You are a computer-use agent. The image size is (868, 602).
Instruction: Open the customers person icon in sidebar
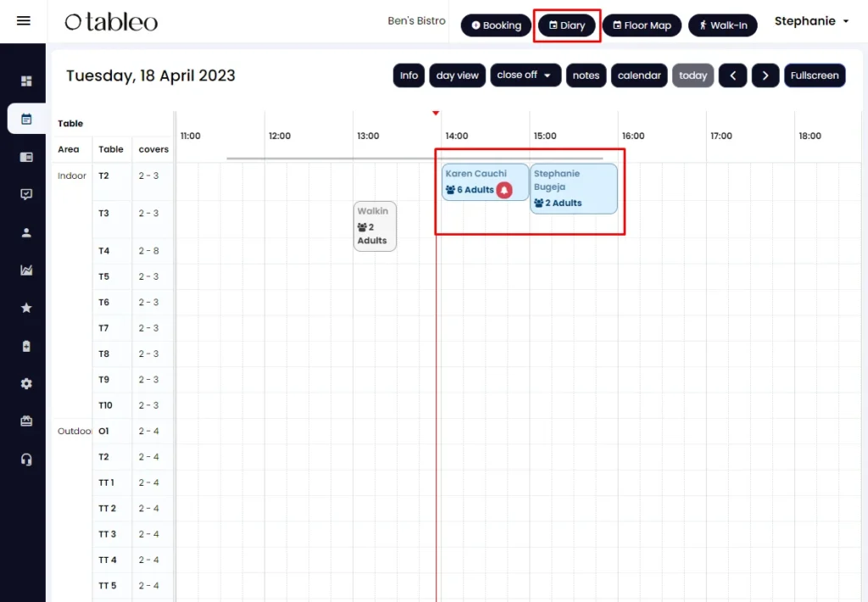pyautogui.click(x=26, y=232)
